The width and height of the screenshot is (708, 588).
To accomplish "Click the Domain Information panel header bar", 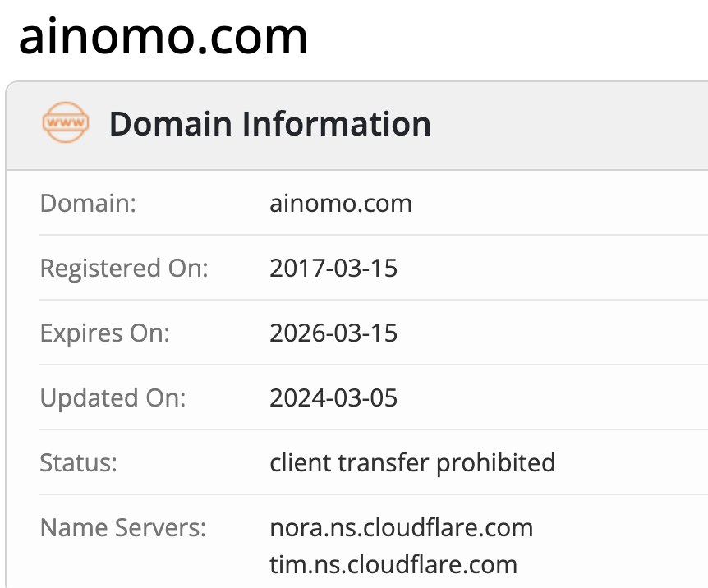I will 356,126.
